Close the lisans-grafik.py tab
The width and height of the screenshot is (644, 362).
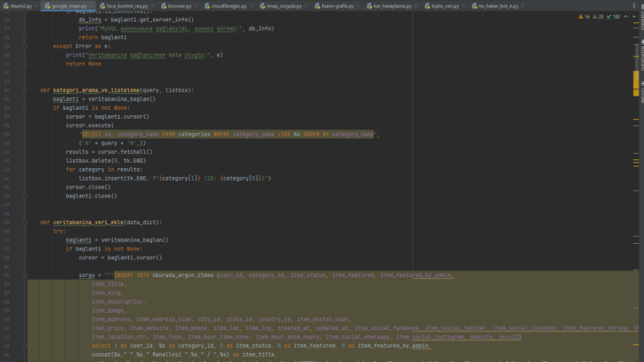click(359, 6)
